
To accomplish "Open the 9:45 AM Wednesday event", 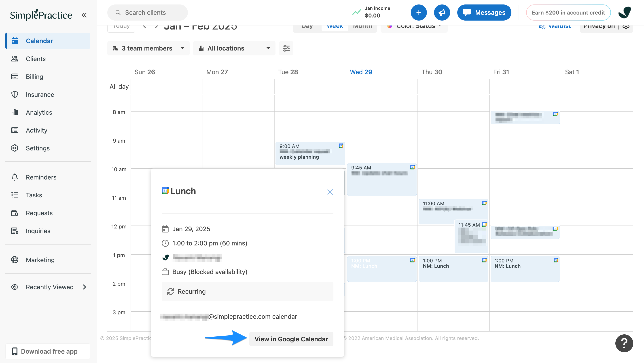I will pos(381,179).
